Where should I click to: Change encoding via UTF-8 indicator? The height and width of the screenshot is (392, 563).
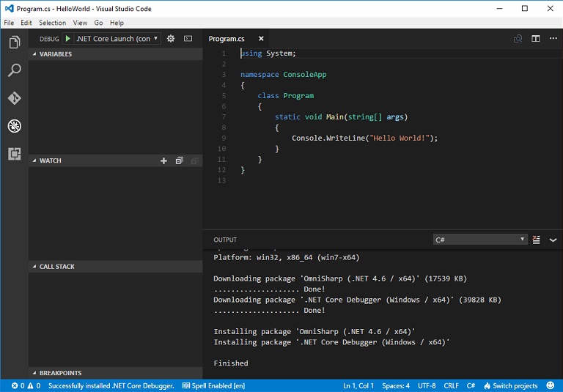tap(427, 386)
